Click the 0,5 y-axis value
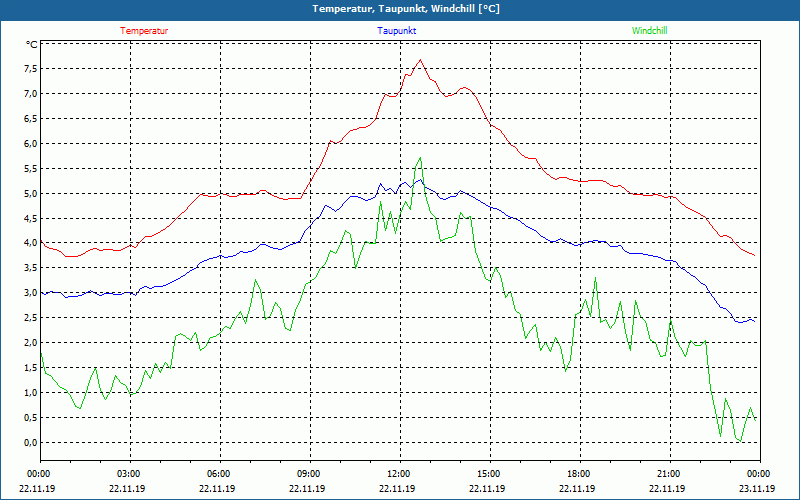Viewport: 800px width, 500px height. click(31, 418)
